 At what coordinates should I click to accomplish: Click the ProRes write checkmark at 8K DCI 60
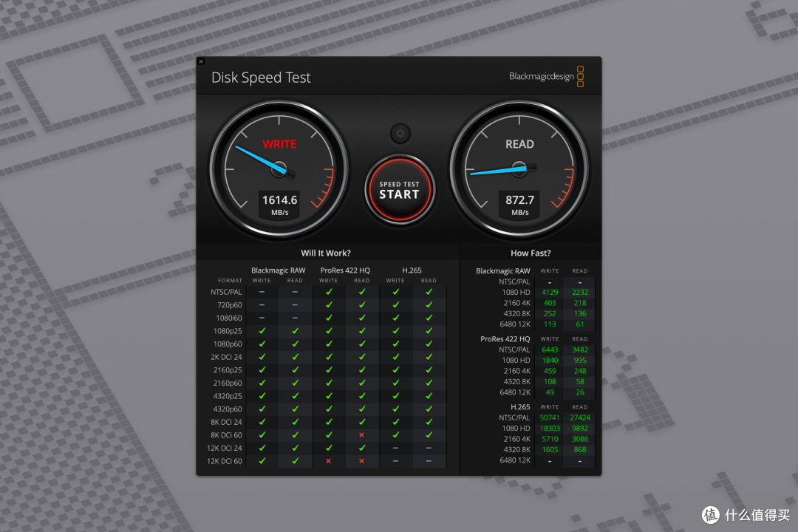(x=329, y=435)
